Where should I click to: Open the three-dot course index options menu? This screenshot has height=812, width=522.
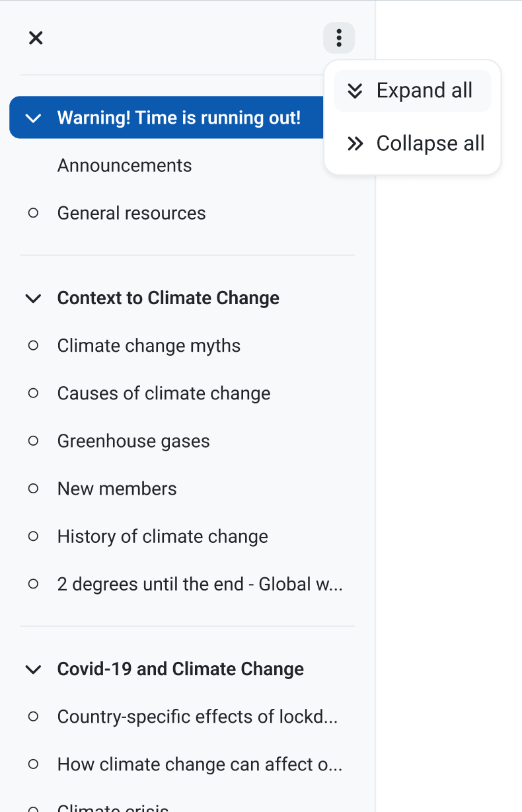[339, 38]
